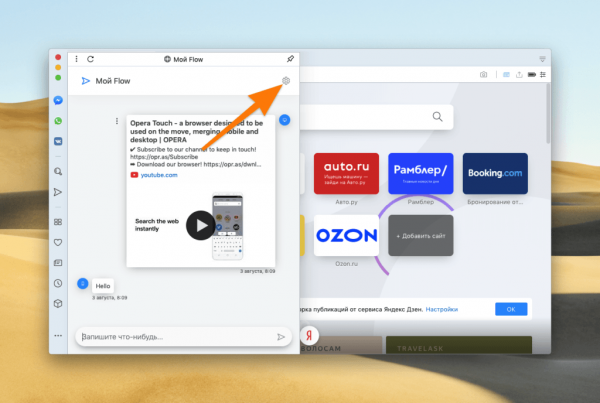Reload the Flow panel
The height and width of the screenshot is (403, 600).
(x=90, y=59)
